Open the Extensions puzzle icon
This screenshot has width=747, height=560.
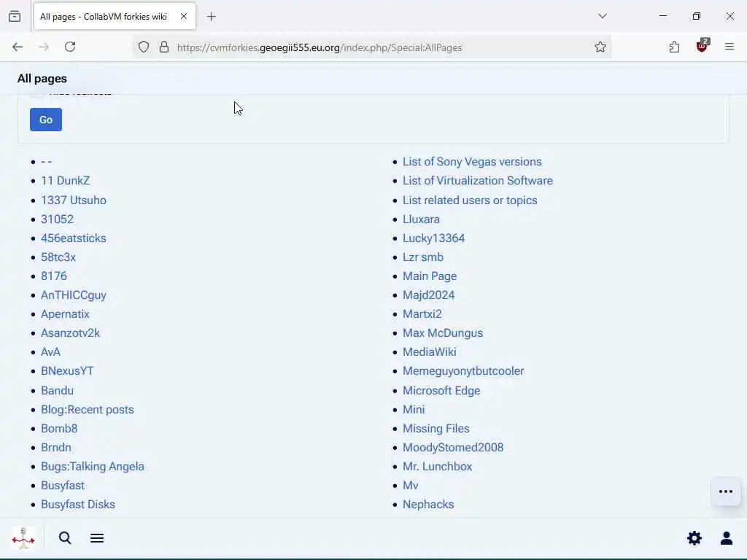[x=674, y=47]
